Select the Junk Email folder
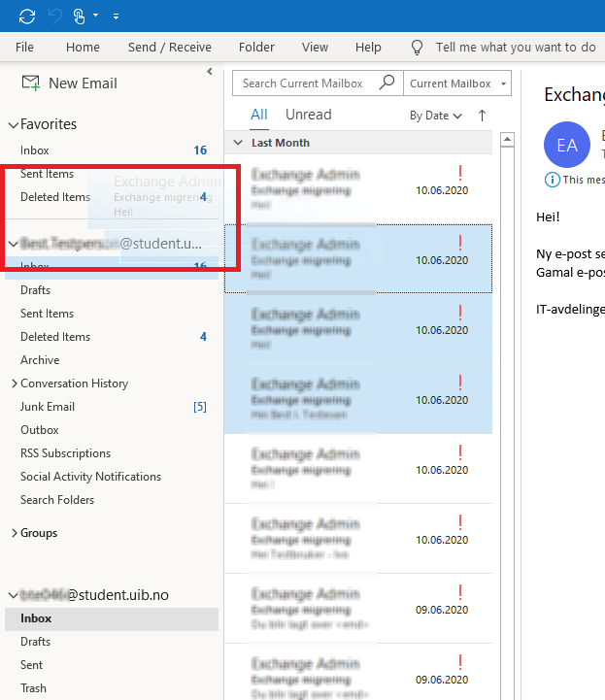This screenshot has width=605, height=700. pyautogui.click(x=48, y=407)
